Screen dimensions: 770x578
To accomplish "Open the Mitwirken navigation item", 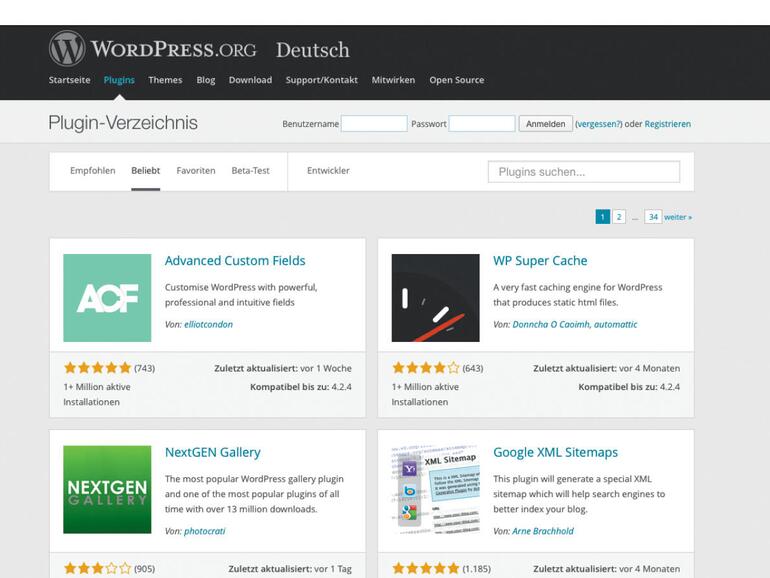I will pos(393,80).
